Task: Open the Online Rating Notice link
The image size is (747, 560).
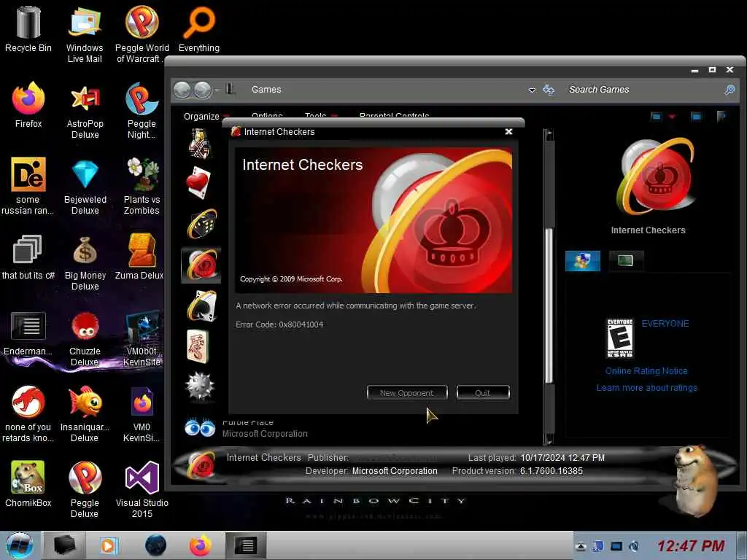Action: (646, 371)
